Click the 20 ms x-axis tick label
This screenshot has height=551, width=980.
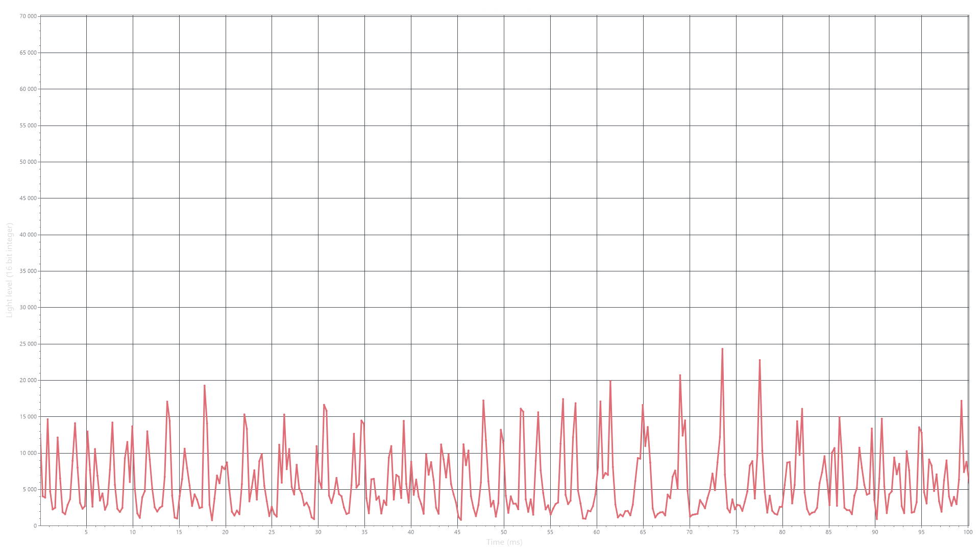pos(225,532)
